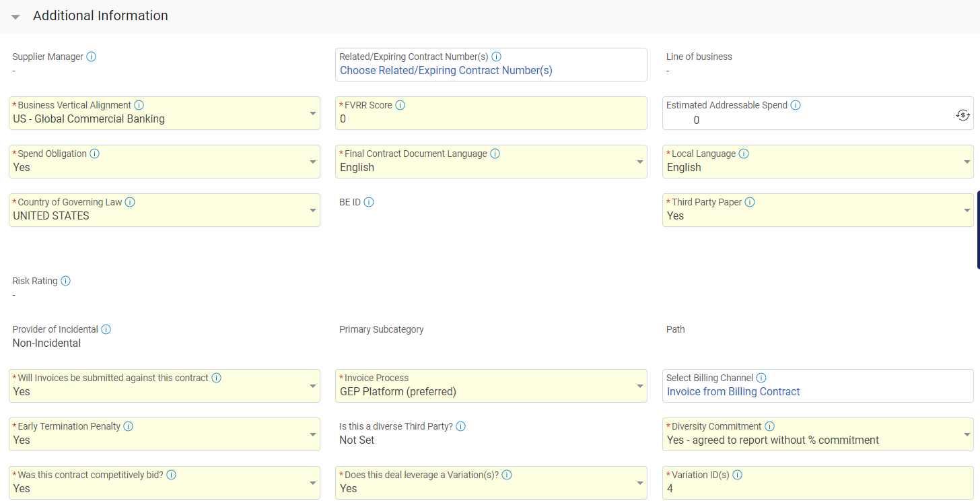This screenshot has height=501, width=980.
Task: Click the info icon beside Risk Rating
Action: [65, 281]
